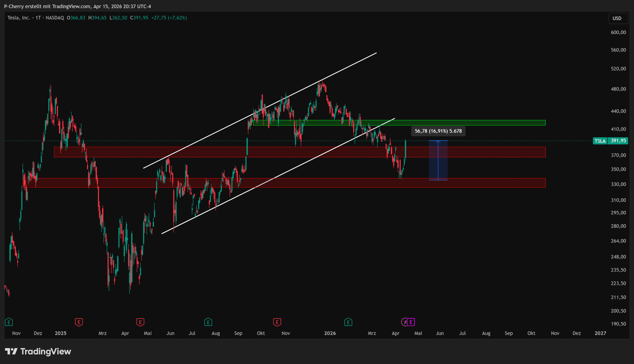634x364 pixels.
Task: Click the red earnings icon near April 2025
Action: click(140, 322)
